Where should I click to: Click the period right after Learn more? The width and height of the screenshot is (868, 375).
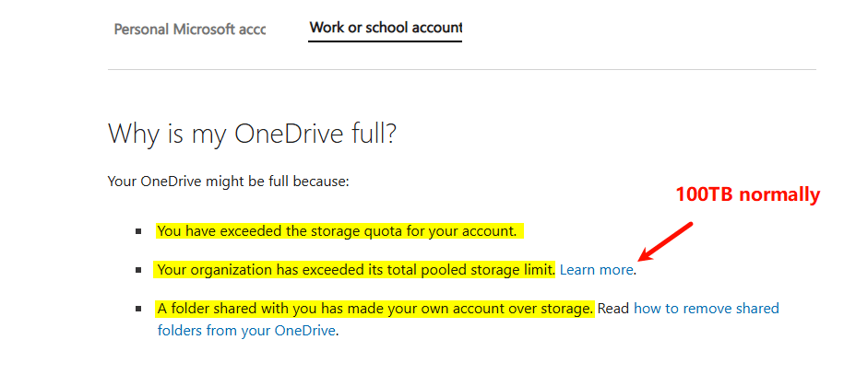[636, 271]
